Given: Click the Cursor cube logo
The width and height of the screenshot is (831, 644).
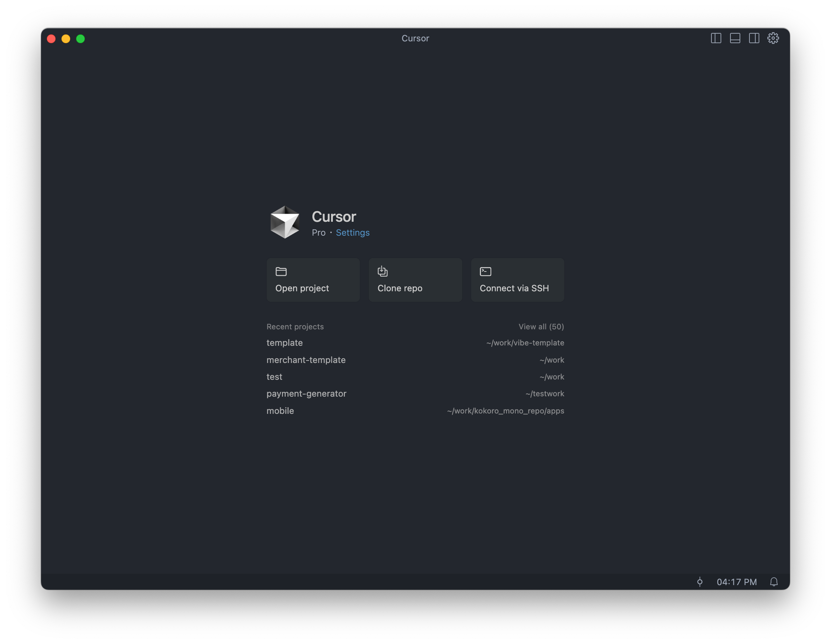Looking at the screenshot, I should tap(285, 222).
